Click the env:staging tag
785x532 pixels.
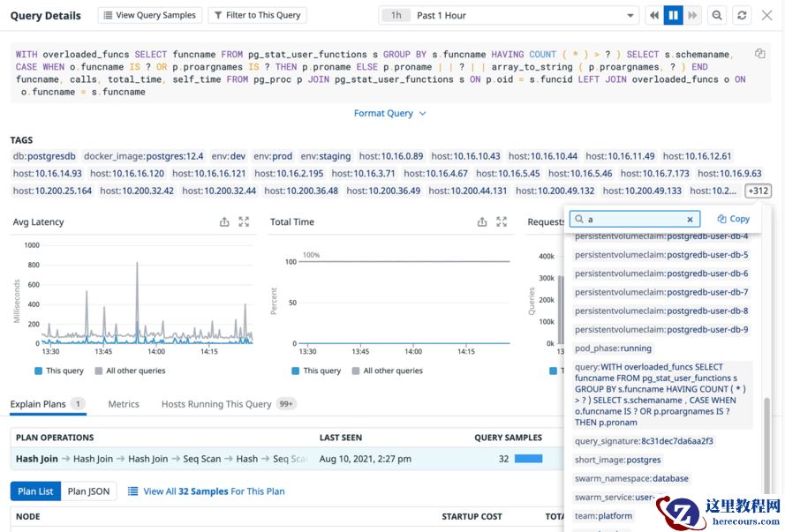(x=326, y=156)
